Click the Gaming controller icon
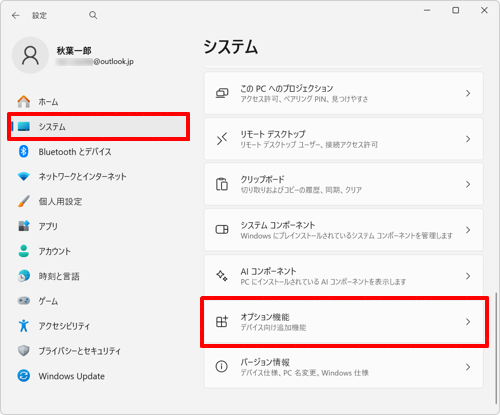Image resolution: width=500 pixels, height=415 pixels. coord(24,301)
